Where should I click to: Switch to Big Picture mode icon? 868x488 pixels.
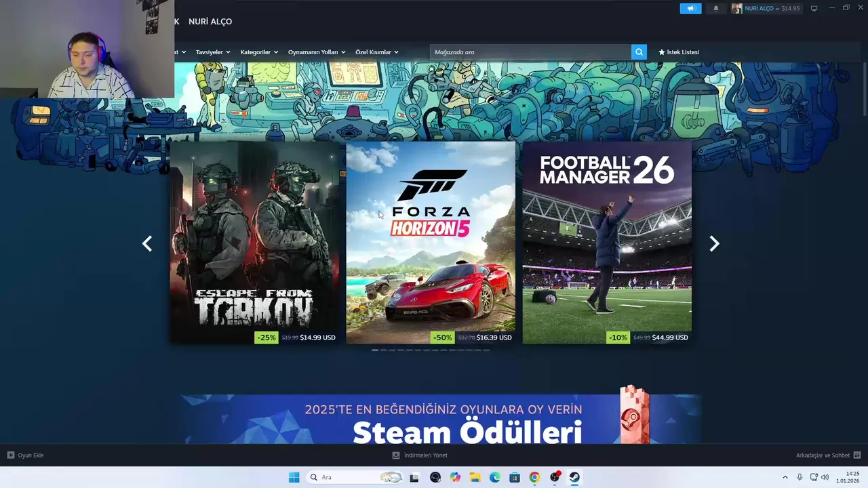(x=814, y=8)
